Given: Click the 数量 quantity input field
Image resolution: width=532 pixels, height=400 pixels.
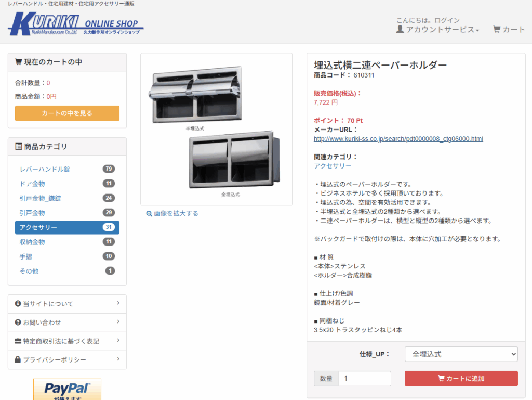Looking at the screenshot, I should [364, 378].
